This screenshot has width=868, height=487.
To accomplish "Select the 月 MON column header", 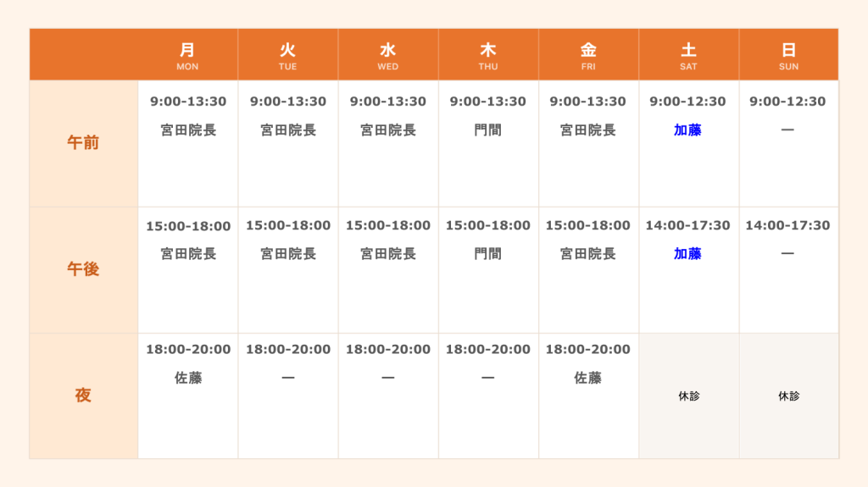I will (187, 55).
